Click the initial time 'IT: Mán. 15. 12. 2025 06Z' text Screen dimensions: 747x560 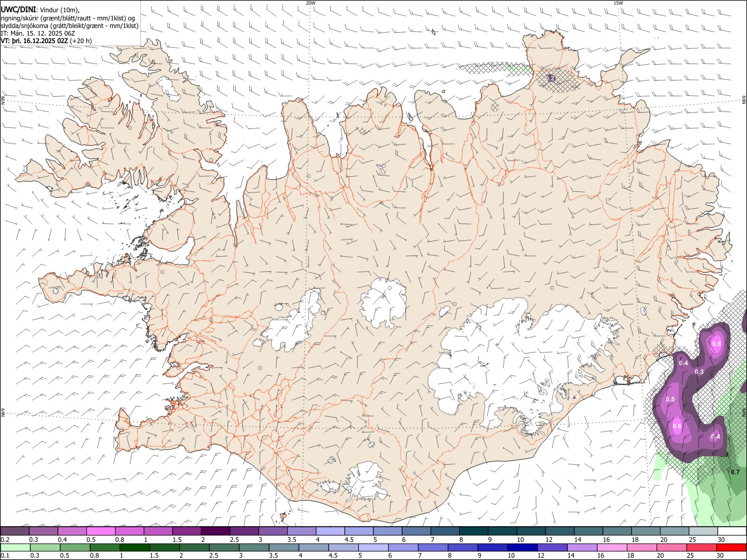click(x=38, y=33)
